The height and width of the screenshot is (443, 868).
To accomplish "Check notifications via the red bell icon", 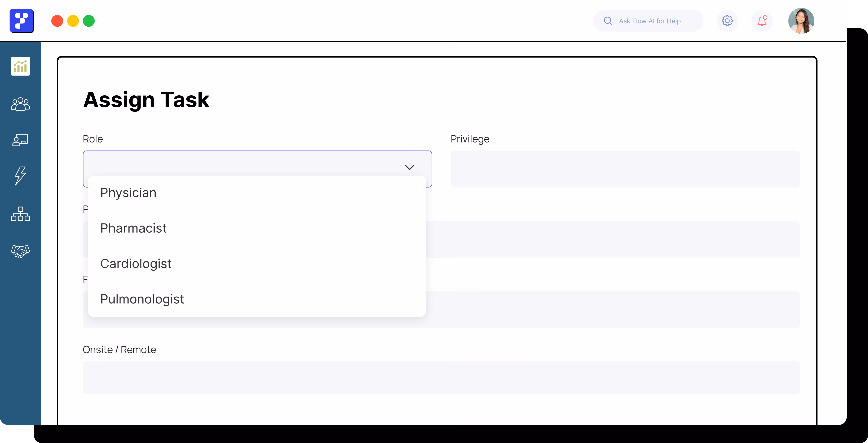I will point(762,20).
